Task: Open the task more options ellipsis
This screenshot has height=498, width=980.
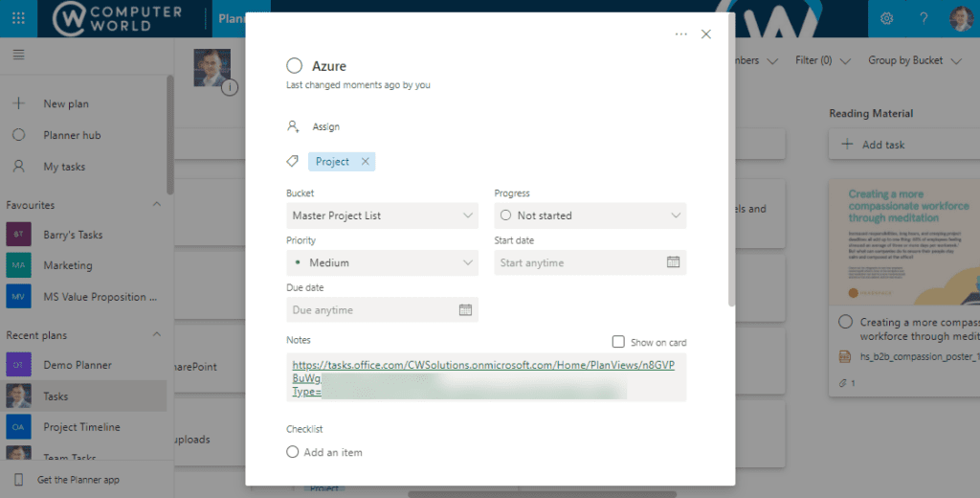Action: [x=681, y=34]
